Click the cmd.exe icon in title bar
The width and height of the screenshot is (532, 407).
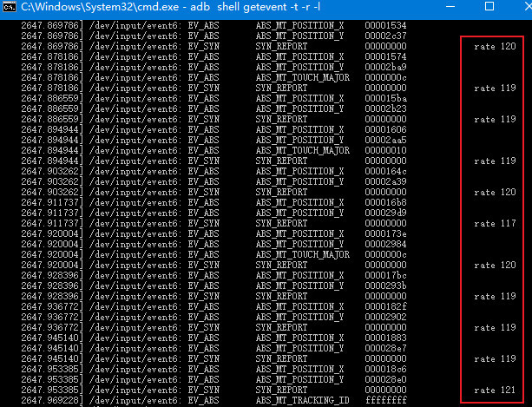point(9,6)
